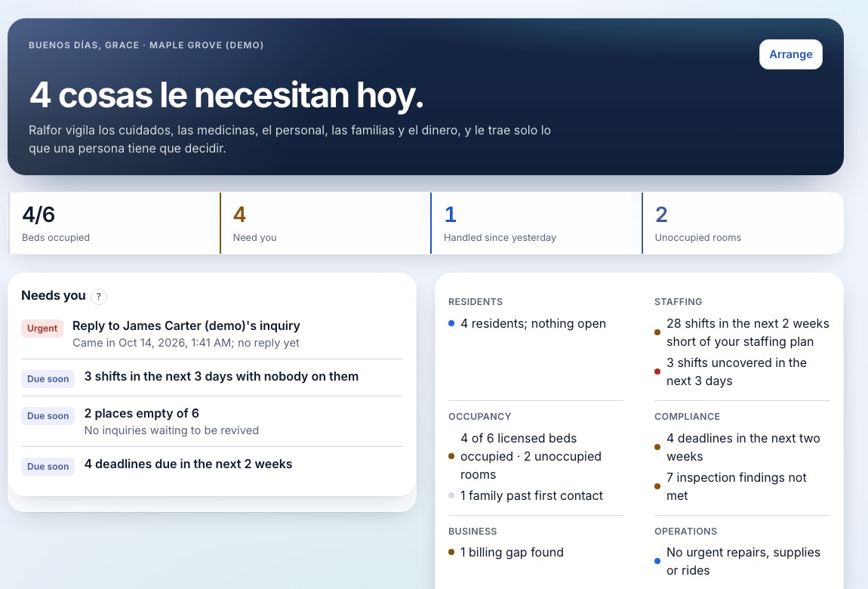Screen dimensions: 868x589
Task: Click the OPERATIONS section heading
Action: click(685, 531)
